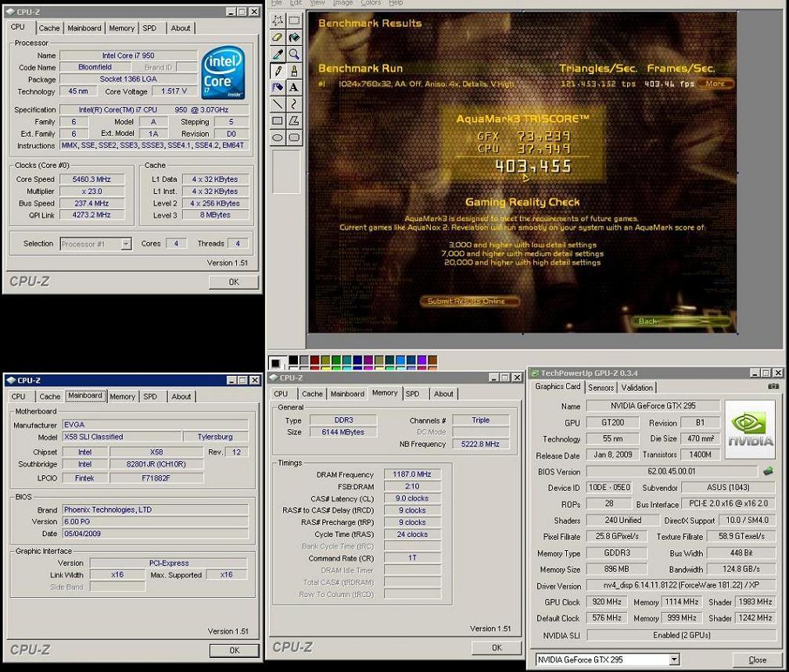
Task: Select the rectangular Select tool in Paint
Action: [x=294, y=20]
